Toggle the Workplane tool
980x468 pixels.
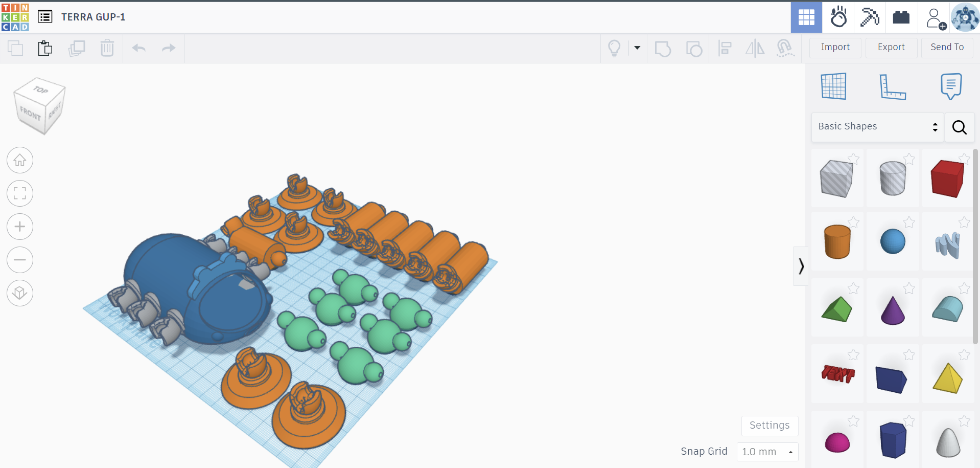(x=833, y=86)
